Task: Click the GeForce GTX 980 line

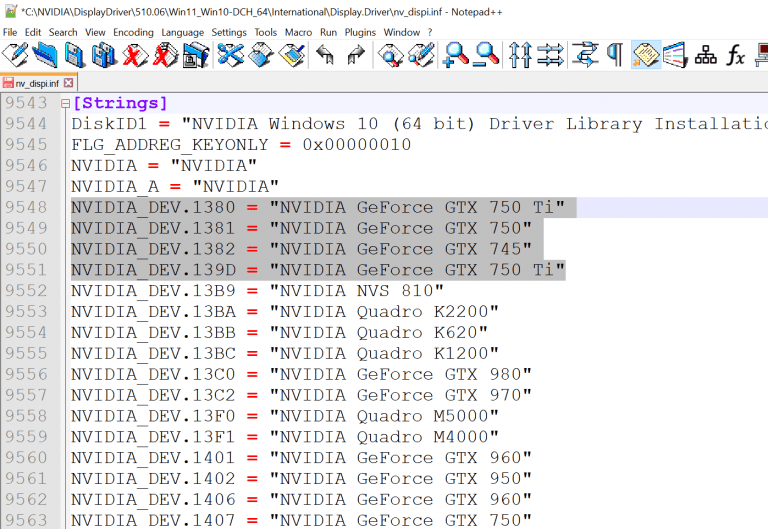Action: click(x=301, y=375)
